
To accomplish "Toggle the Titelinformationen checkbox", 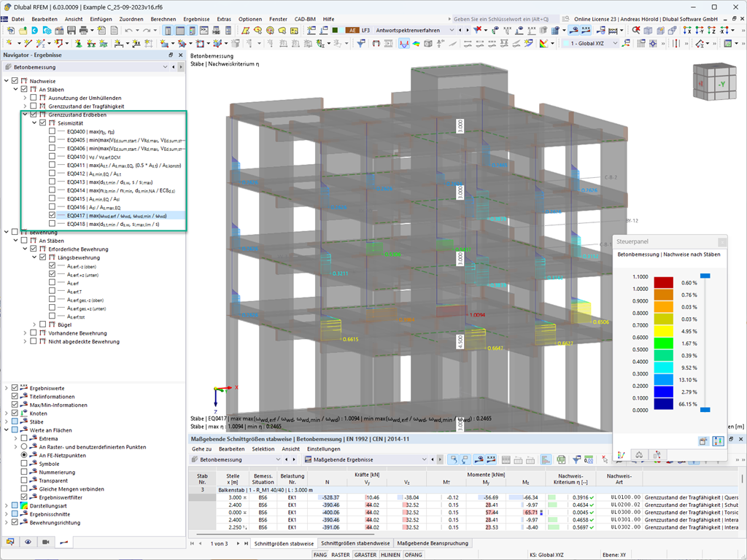I will coord(15,396).
